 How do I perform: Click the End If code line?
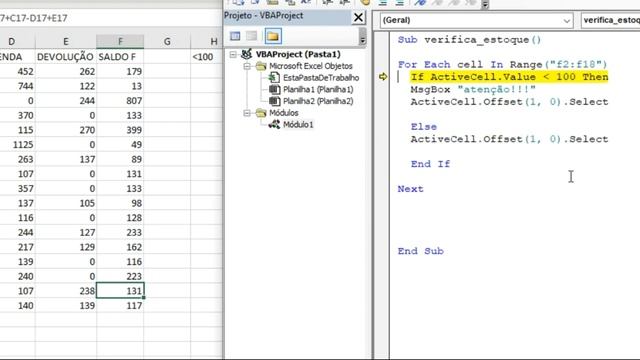(430, 164)
